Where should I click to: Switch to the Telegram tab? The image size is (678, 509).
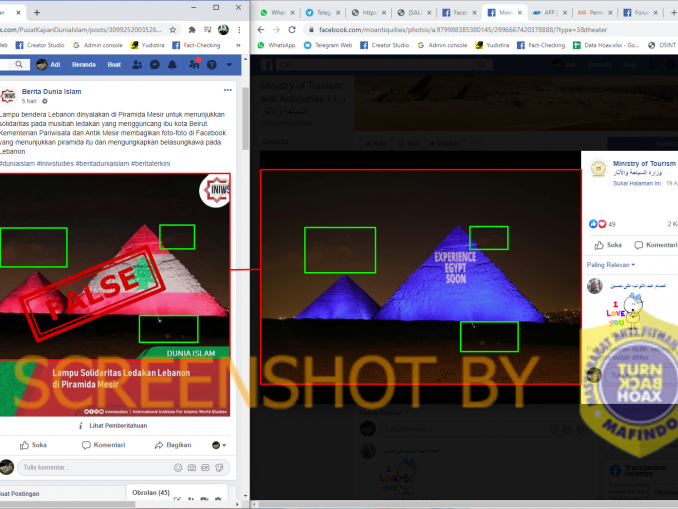coord(320,13)
